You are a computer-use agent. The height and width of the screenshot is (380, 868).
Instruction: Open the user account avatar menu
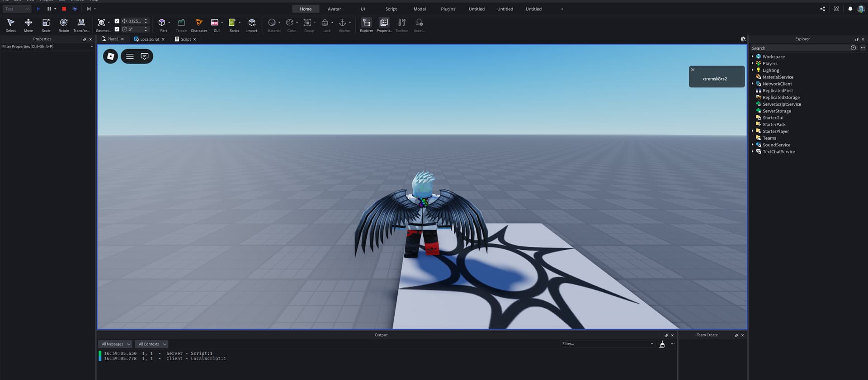(861, 9)
